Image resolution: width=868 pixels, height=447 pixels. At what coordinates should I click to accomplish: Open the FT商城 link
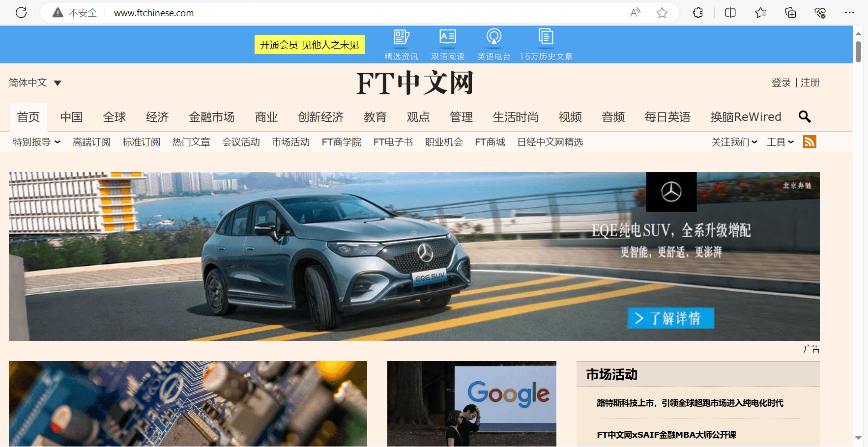[x=490, y=142]
